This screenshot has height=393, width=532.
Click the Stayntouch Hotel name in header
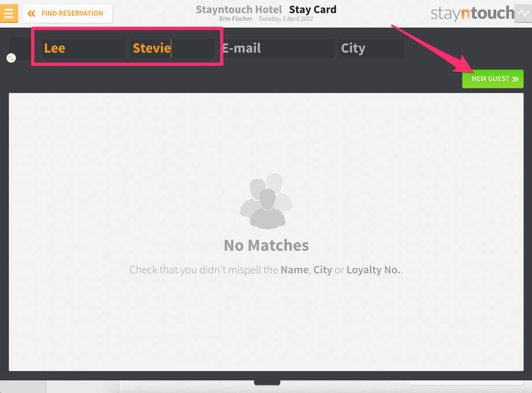point(239,9)
